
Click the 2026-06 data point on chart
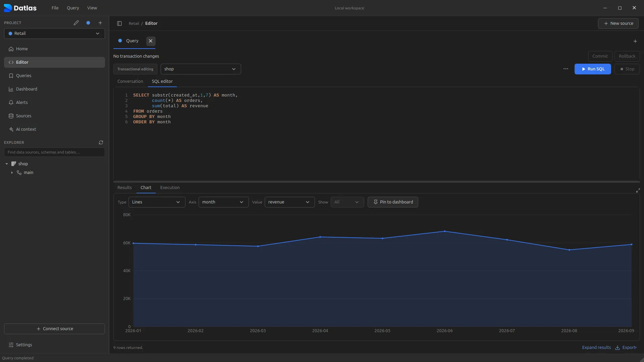click(445, 231)
